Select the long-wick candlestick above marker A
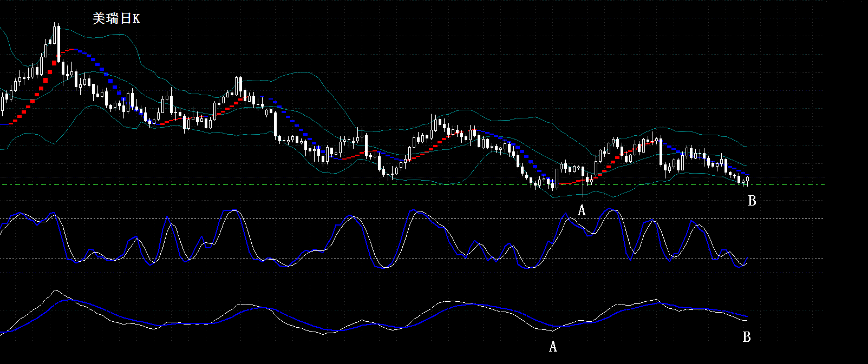This screenshot has height=364, width=868. (x=583, y=181)
